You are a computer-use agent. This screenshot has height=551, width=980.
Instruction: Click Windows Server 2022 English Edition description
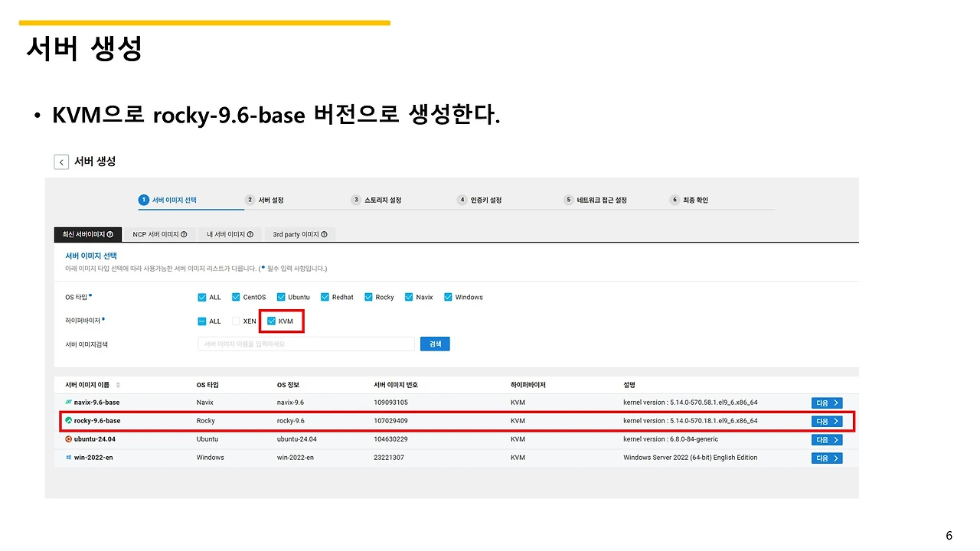click(691, 458)
